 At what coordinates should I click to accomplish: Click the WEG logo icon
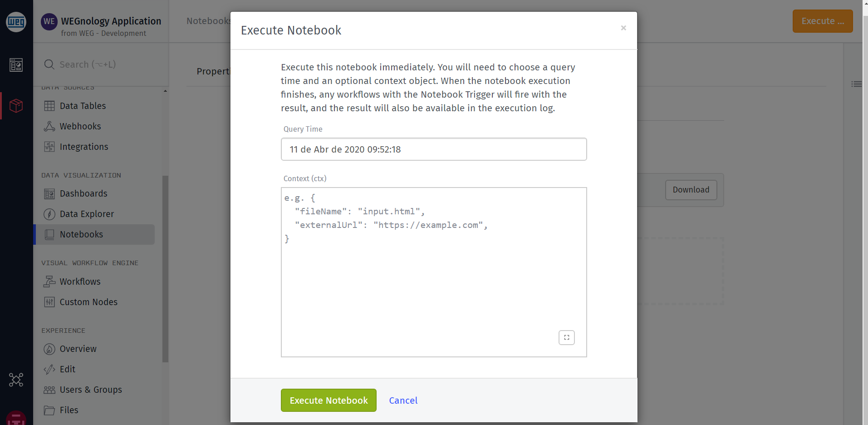tap(16, 22)
